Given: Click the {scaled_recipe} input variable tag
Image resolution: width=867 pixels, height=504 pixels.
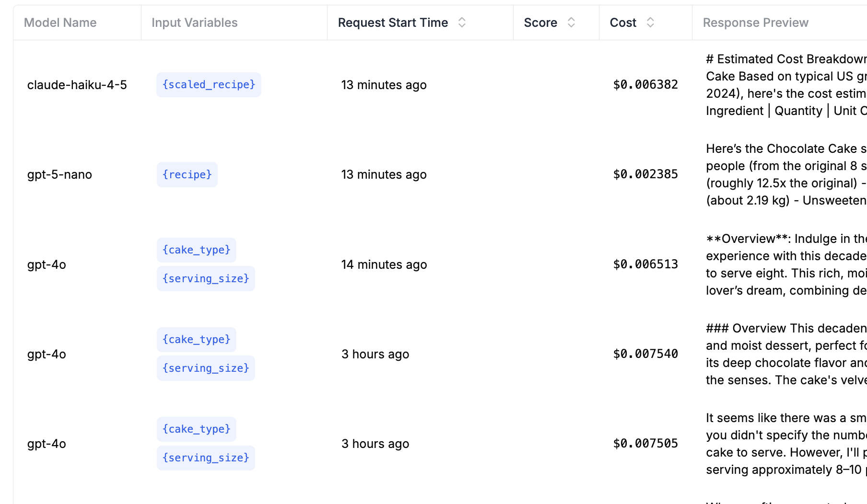Looking at the screenshot, I should tap(208, 84).
